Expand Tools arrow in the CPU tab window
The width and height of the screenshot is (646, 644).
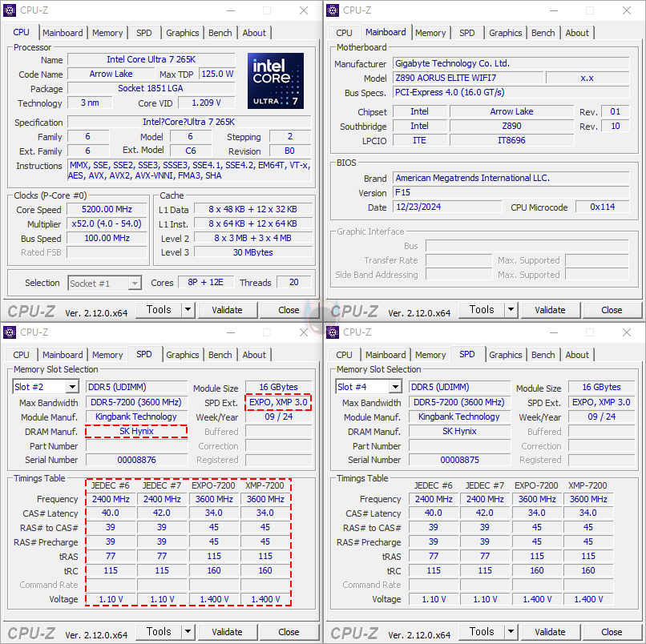[x=188, y=310]
